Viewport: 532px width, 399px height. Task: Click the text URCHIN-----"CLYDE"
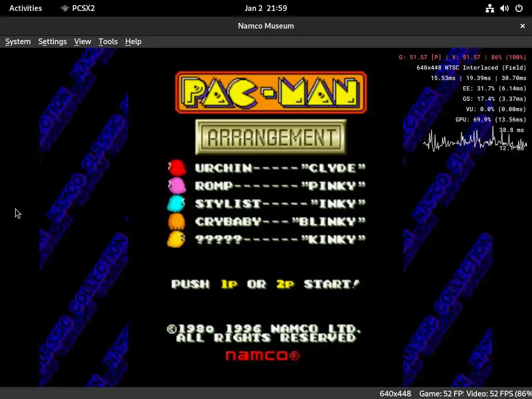[x=280, y=168]
